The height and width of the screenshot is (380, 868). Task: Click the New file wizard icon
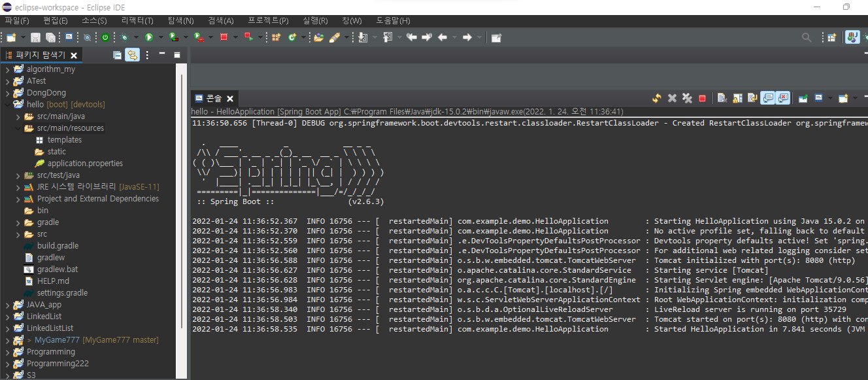click(10, 37)
